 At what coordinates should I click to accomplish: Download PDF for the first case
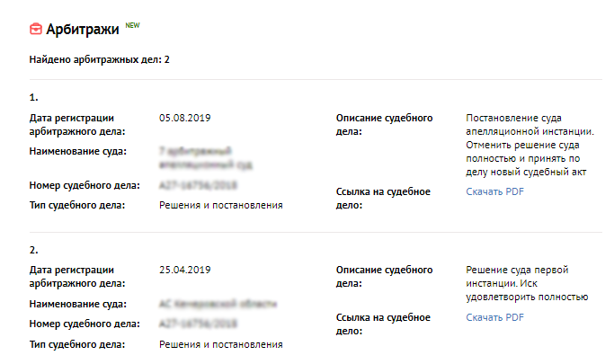click(x=494, y=191)
